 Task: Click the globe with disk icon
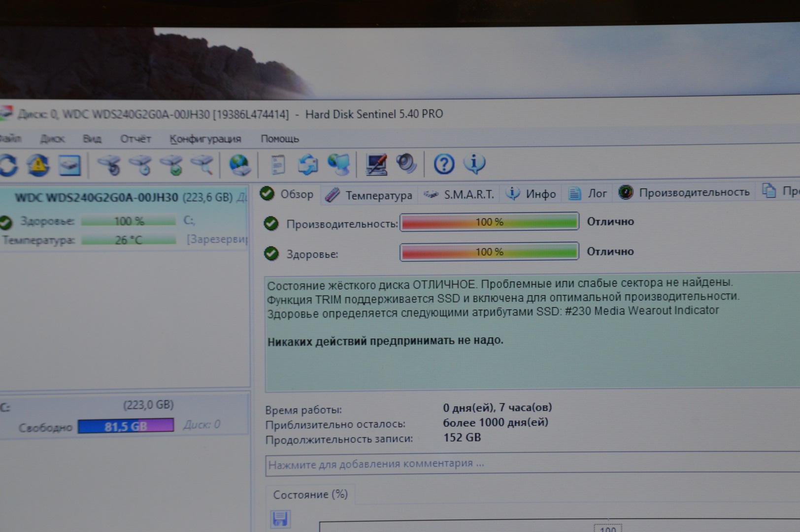[x=240, y=165]
